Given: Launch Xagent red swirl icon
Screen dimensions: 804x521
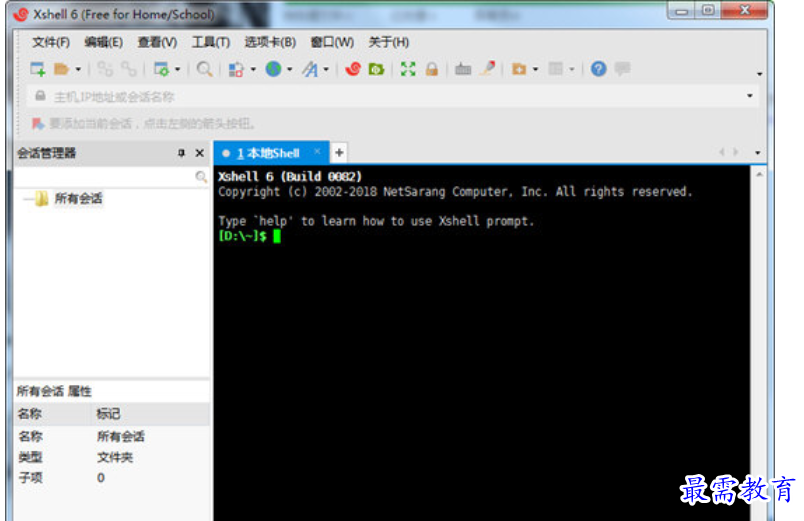Looking at the screenshot, I should (353, 69).
